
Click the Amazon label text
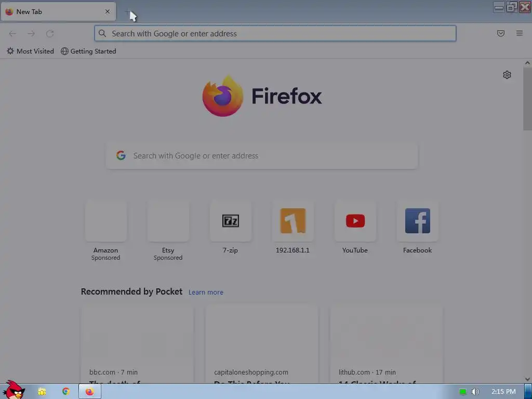(106, 250)
